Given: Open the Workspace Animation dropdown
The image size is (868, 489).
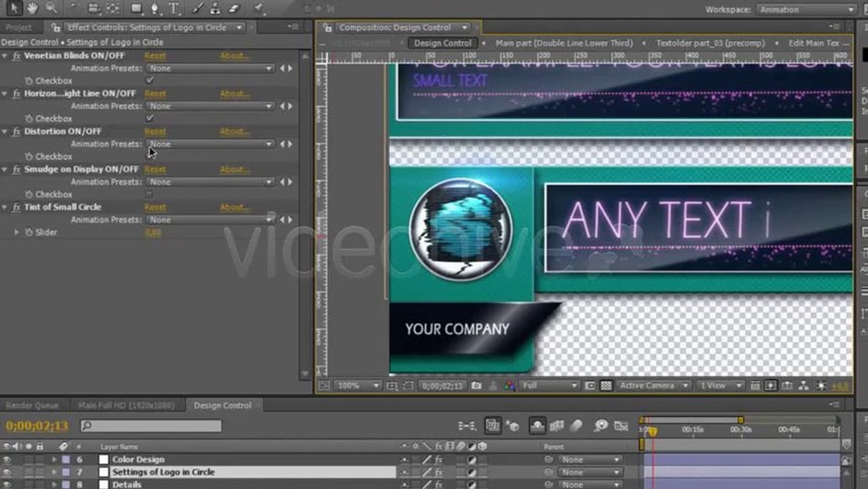Looking at the screenshot, I should click(x=806, y=10).
